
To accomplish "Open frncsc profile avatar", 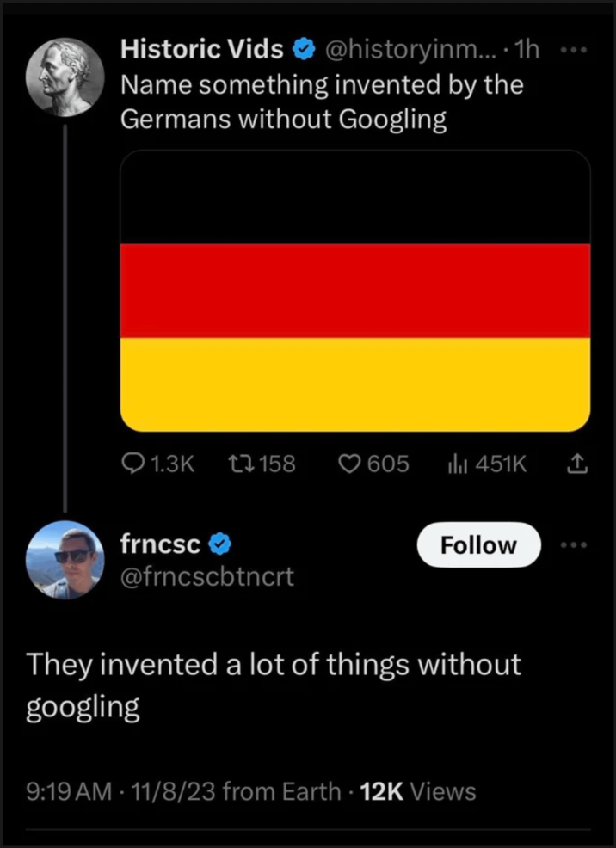I will 65,560.
